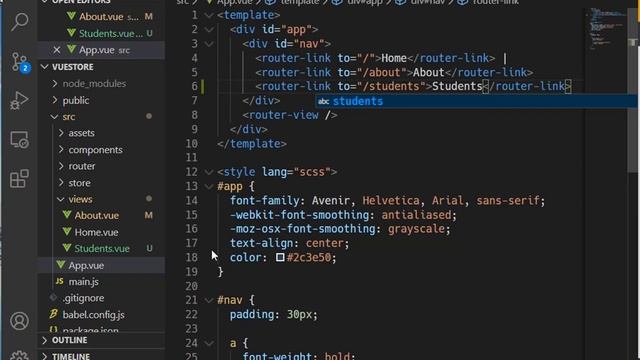Viewport: 640px width, 360px height.
Task: Click 'About' text on line 5
Action: [x=428, y=73]
